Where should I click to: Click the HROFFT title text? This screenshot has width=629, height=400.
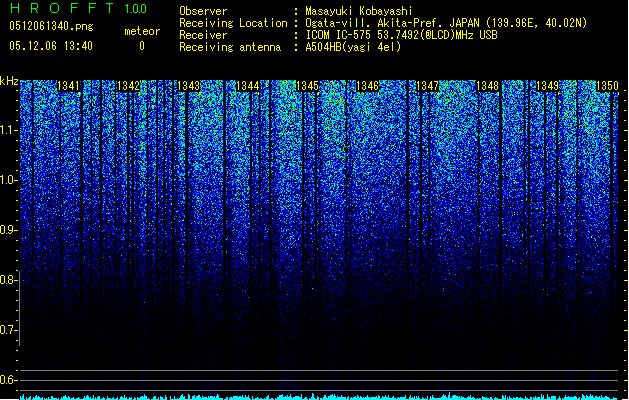(62, 8)
